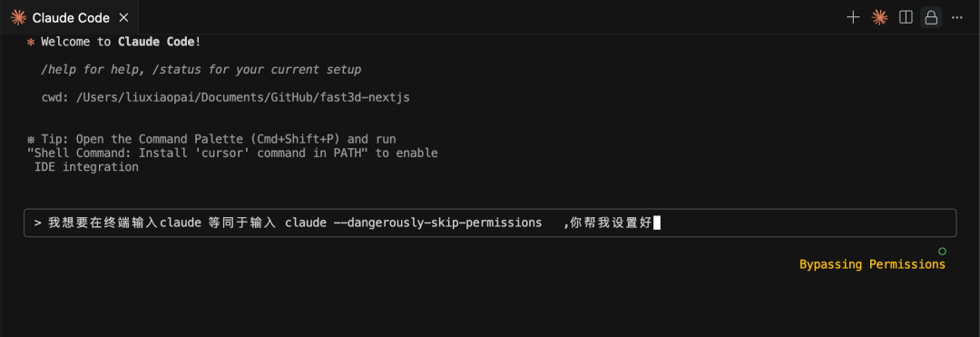
Task: Open a new tab with the plus icon
Action: pyautogui.click(x=853, y=17)
